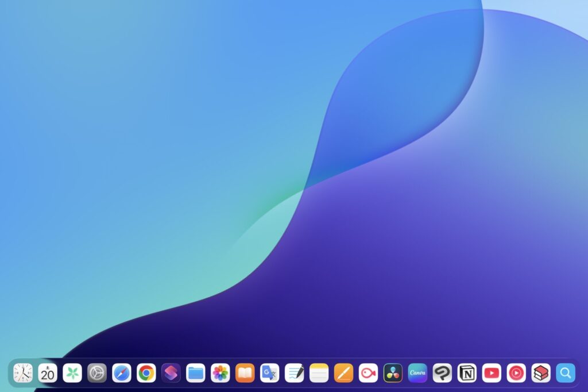
Task: Launch the Settings gear app
Action: coord(97,373)
